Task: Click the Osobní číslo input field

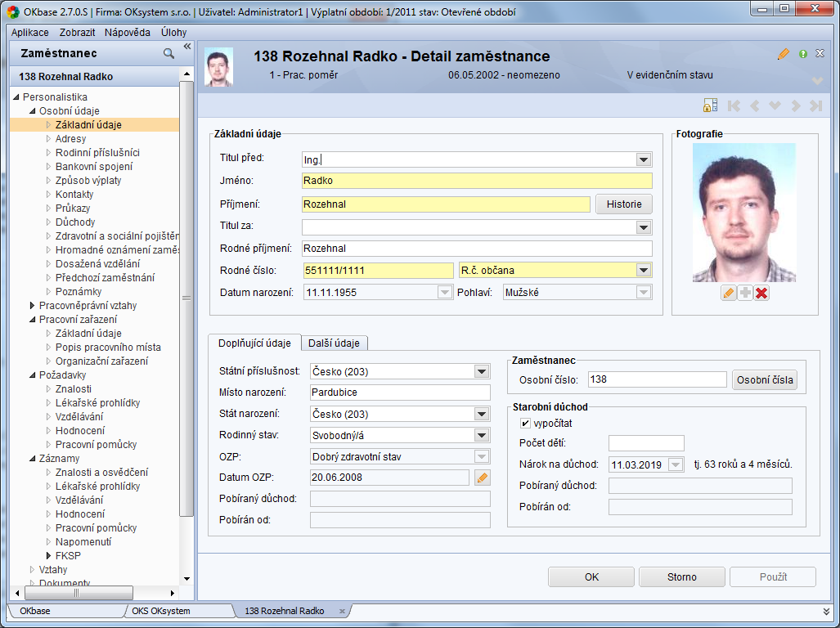Action: [x=657, y=379]
